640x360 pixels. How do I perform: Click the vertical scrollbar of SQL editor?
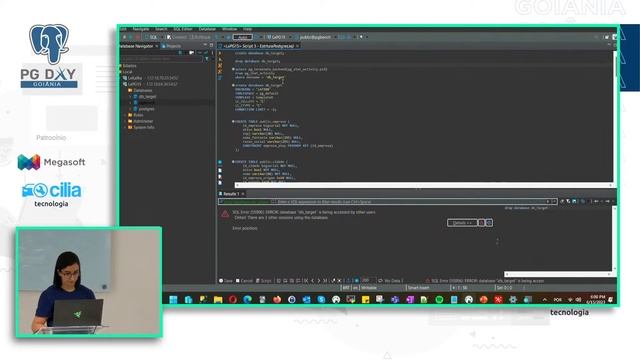coord(615,116)
